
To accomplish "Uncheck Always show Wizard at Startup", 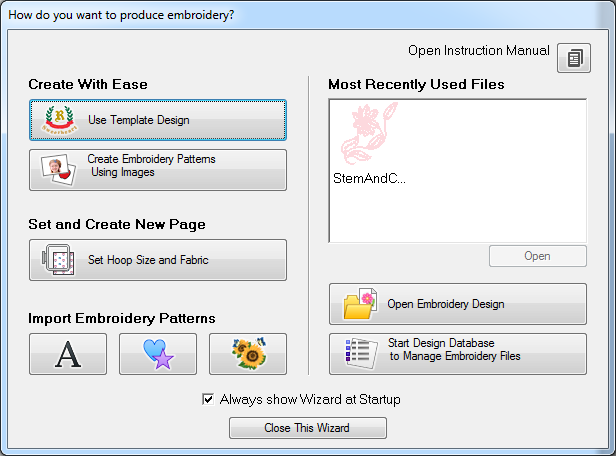I will tap(208, 399).
